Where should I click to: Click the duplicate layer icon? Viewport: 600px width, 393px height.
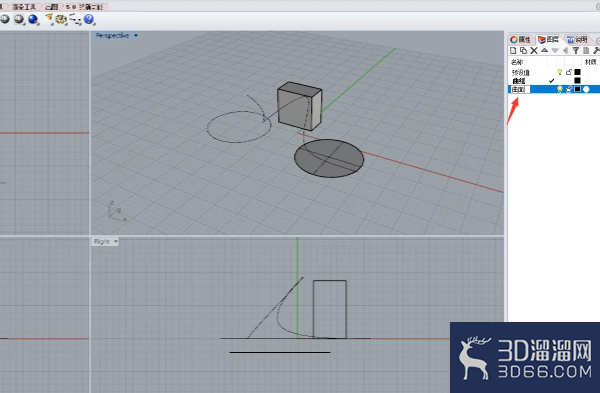pos(523,51)
